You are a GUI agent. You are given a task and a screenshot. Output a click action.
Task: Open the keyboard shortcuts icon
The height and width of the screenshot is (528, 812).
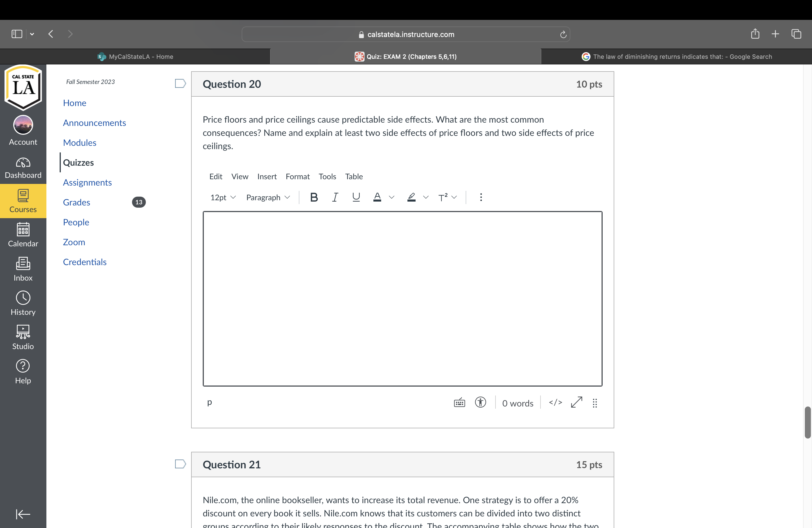pos(459,403)
